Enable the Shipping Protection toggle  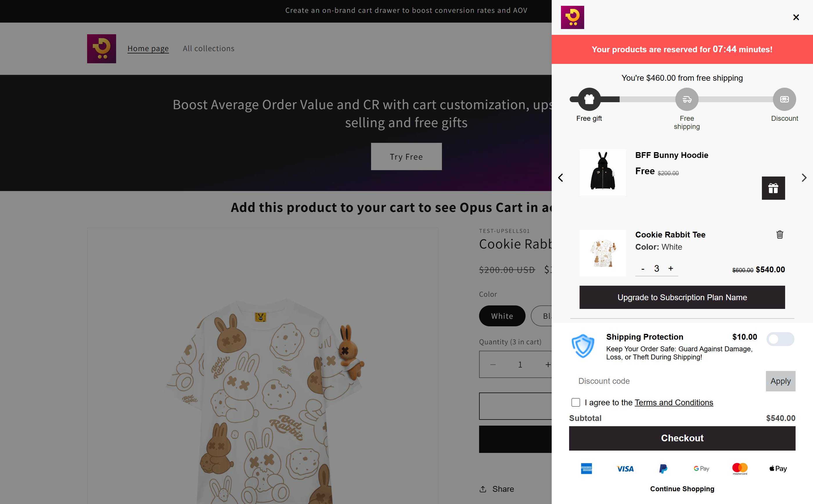(x=780, y=339)
